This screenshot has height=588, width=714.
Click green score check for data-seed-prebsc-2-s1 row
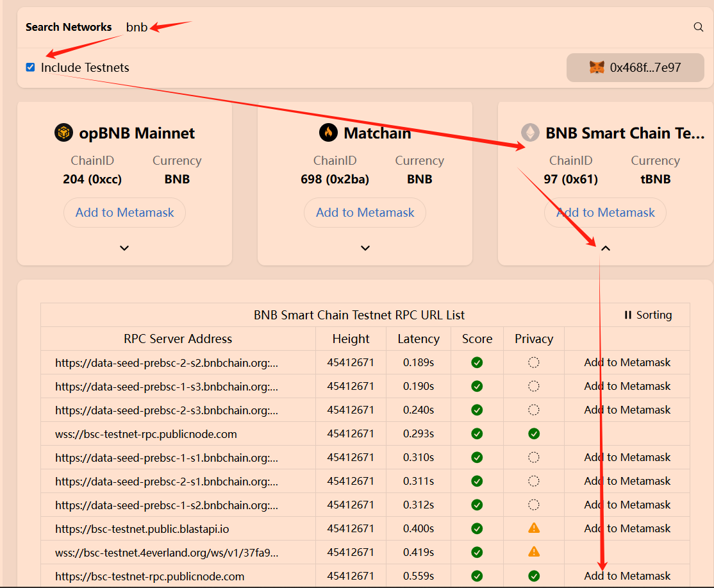pyautogui.click(x=477, y=481)
